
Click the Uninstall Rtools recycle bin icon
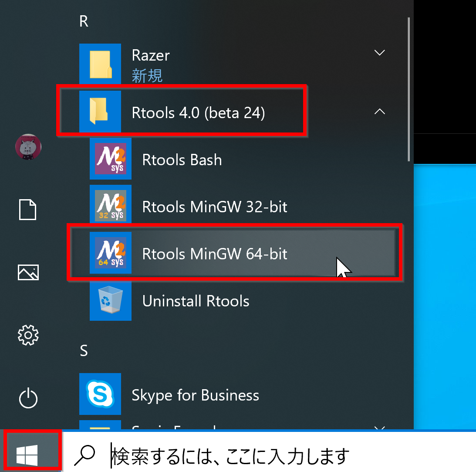pyautogui.click(x=111, y=300)
